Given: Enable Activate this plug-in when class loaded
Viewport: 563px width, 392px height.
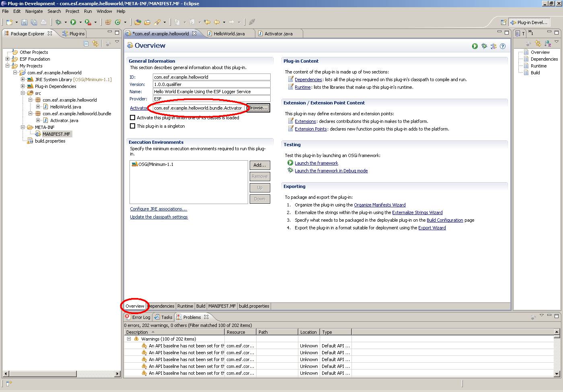Looking at the screenshot, I should coord(132,118).
